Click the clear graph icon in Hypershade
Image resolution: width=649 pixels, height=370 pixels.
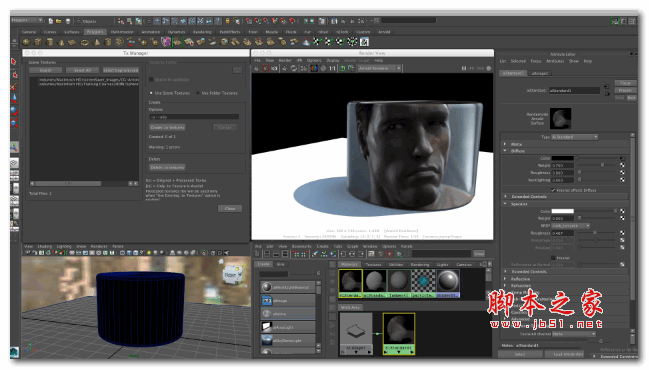point(315,254)
